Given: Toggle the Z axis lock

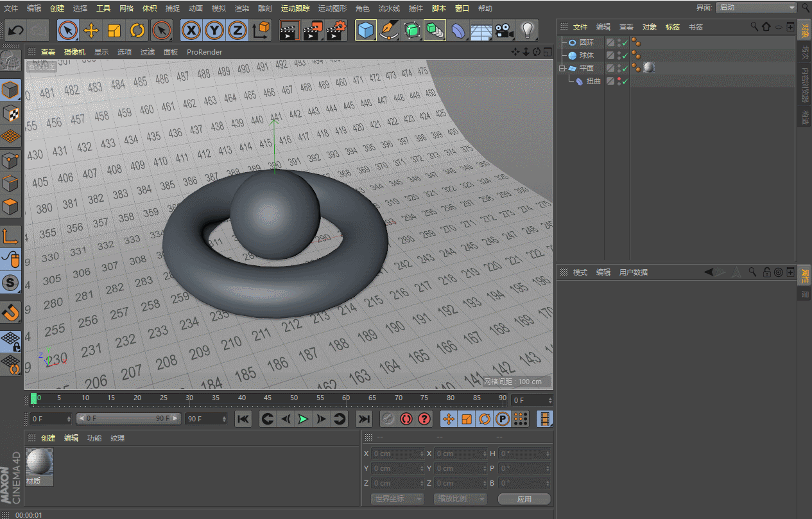Looking at the screenshot, I should click(238, 30).
